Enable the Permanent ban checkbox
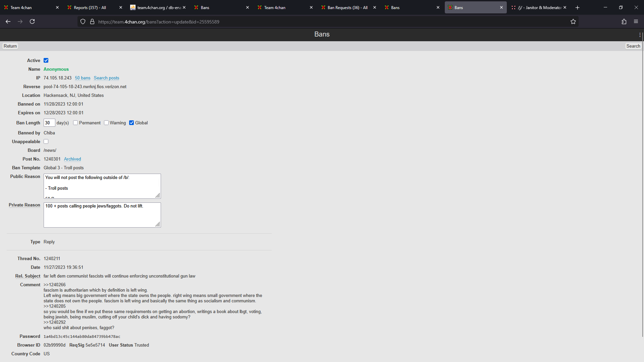Screen dimensions: 644x362 pyautogui.click(x=75, y=123)
